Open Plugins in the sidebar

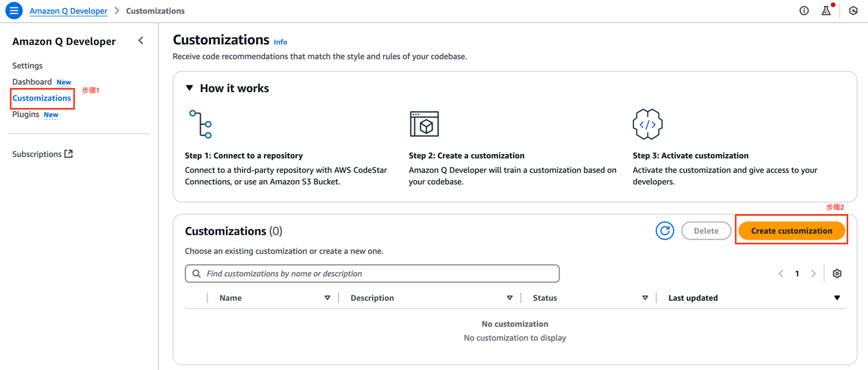[25, 114]
